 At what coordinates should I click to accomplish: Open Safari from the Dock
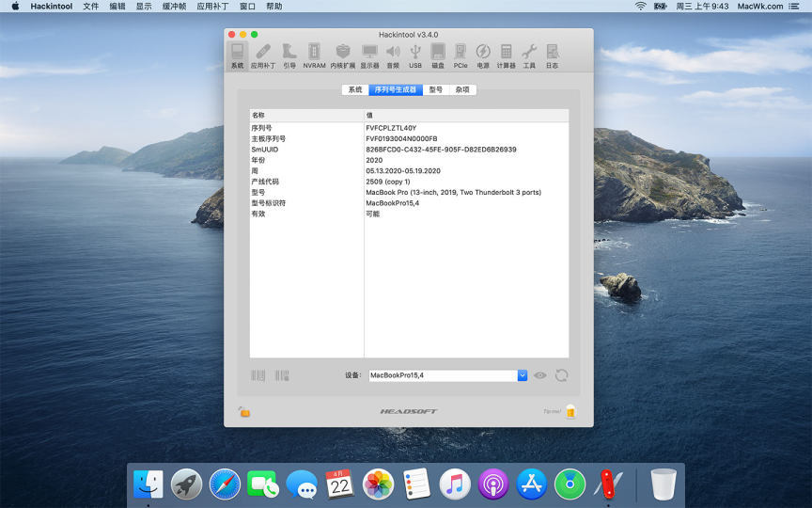click(x=226, y=484)
